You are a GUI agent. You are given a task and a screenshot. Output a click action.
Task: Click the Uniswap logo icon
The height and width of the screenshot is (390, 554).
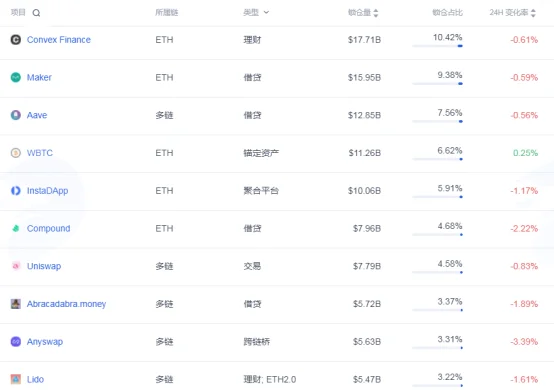point(16,266)
